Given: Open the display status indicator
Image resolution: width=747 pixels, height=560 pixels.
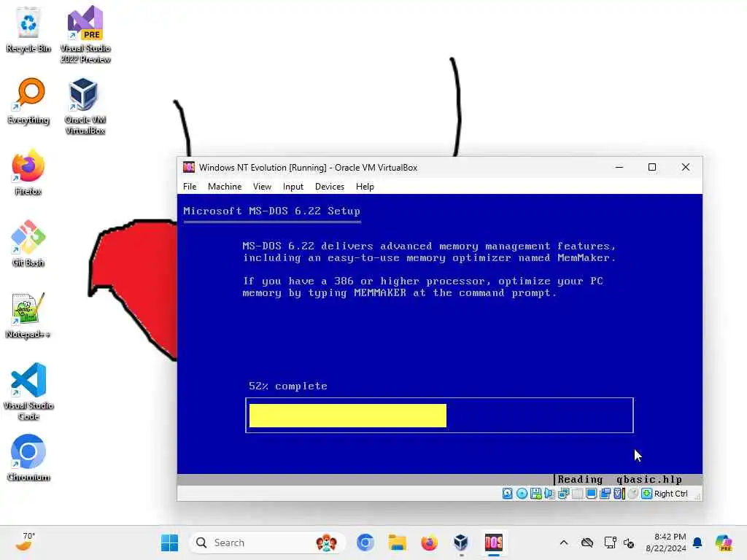Looking at the screenshot, I should pyautogui.click(x=591, y=494).
